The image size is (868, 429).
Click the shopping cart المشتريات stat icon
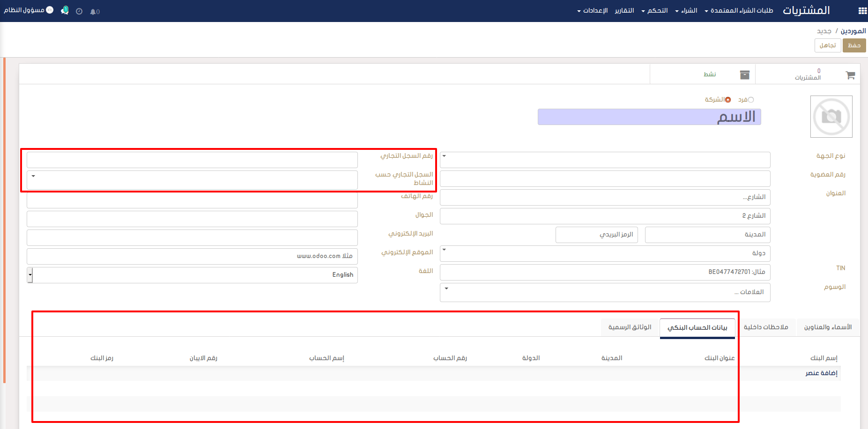[850, 75]
